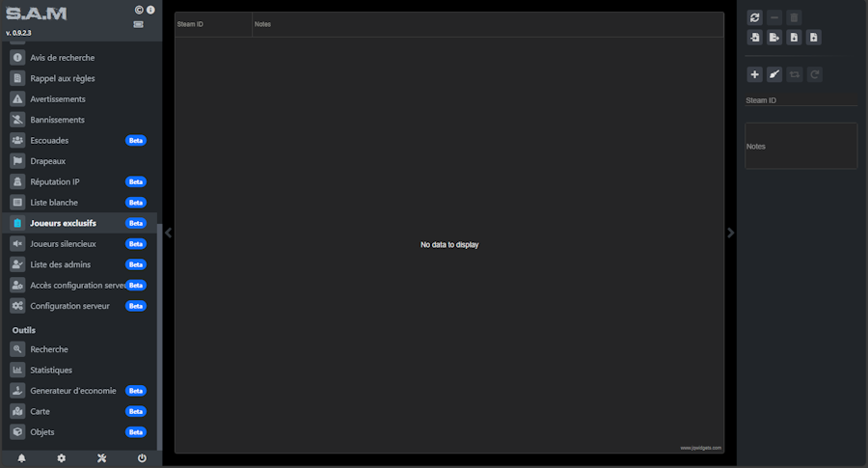Go to Joueurs silencieux section

(64, 244)
